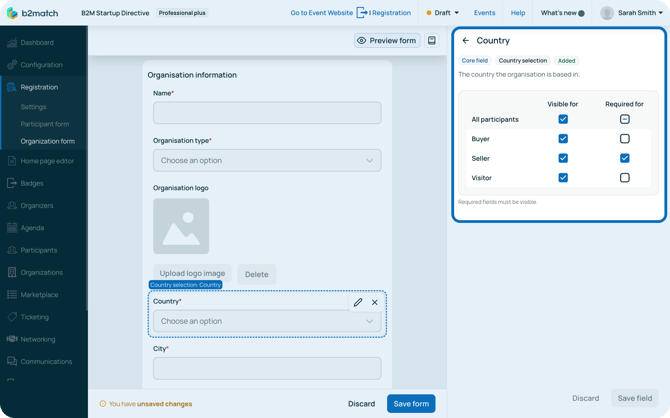Check Required for Buyer
Image resolution: width=670 pixels, height=418 pixels.
tap(625, 138)
